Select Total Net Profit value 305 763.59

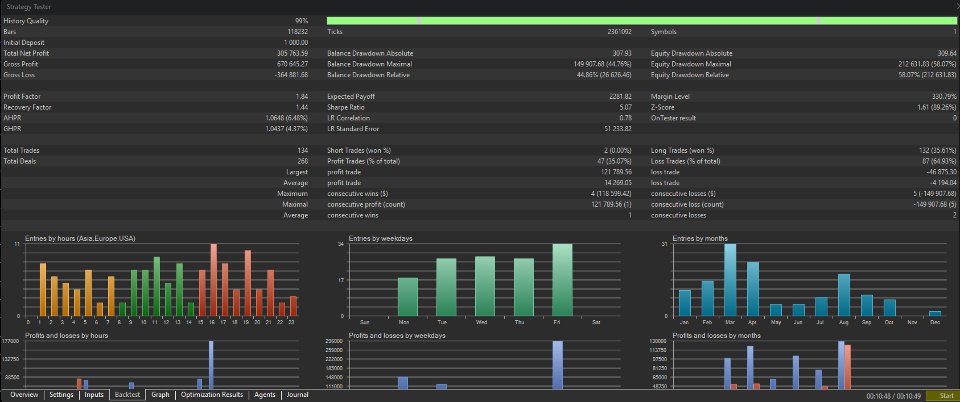click(x=293, y=54)
